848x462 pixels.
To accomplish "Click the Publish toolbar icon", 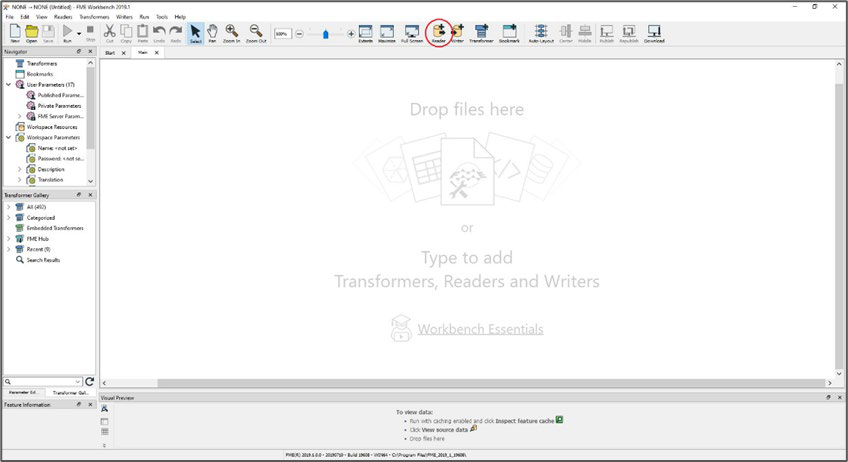I will (x=606, y=34).
